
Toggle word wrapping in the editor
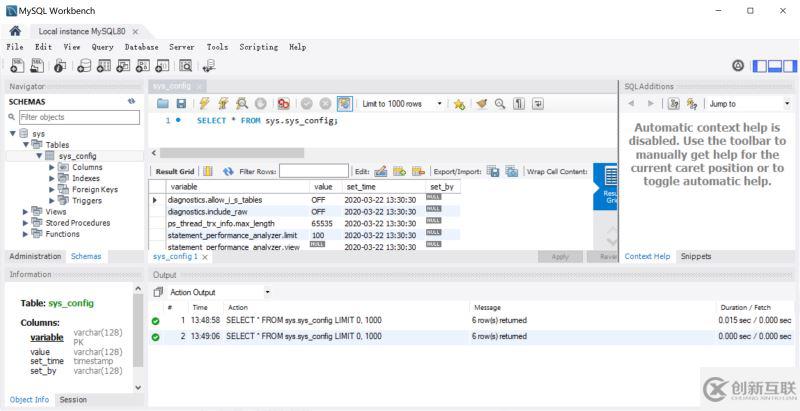[x=538, y=104]
